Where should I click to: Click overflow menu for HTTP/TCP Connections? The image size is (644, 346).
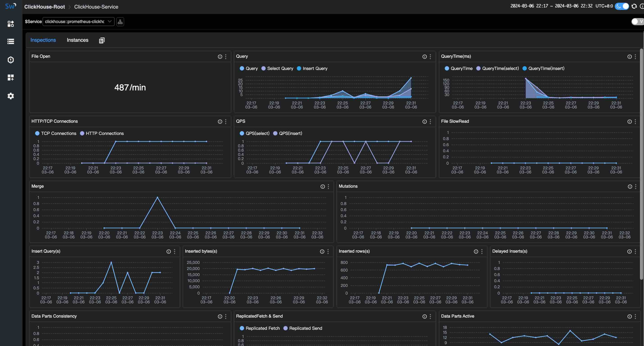tap(226, 122)
